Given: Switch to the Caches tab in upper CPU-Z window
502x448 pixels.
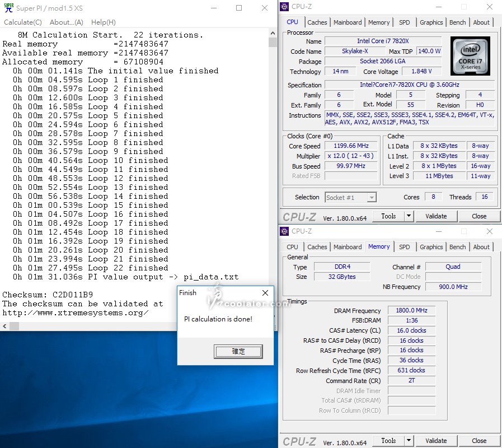Looking at the screenshot, I should point(317,22).
